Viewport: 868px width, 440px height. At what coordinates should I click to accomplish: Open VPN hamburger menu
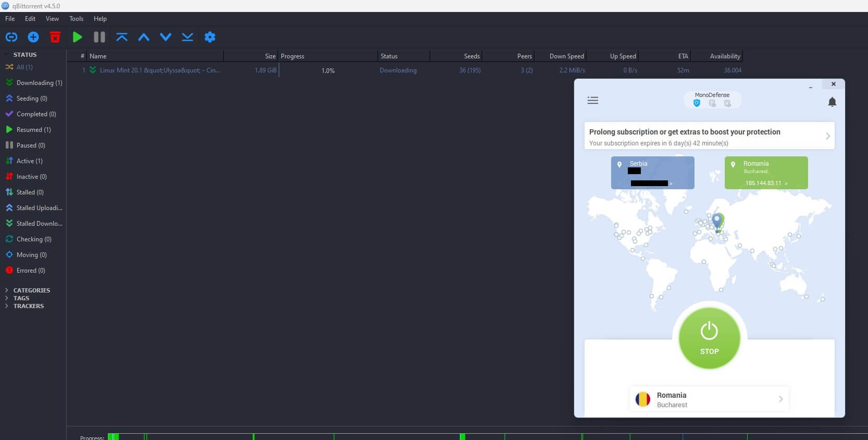[x=593, y=100]
